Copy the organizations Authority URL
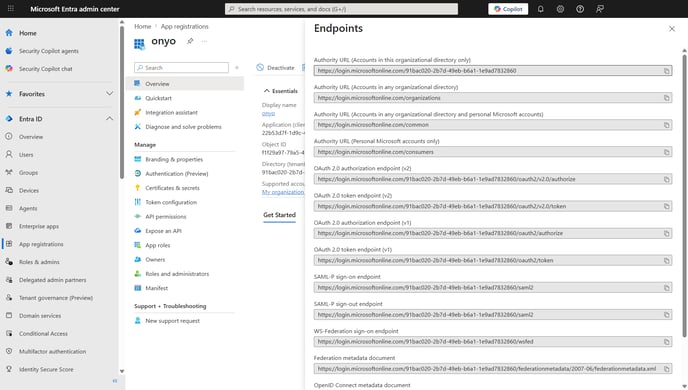 click(x=666, y=98)
